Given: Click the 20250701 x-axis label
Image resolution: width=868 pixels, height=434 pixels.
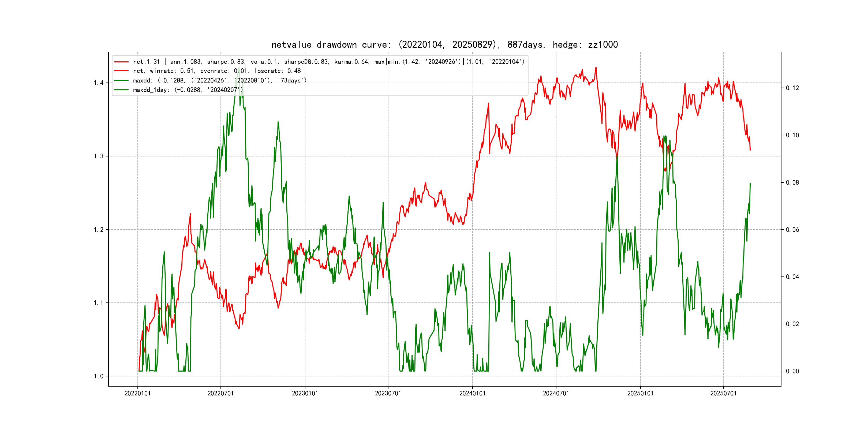Looking at the screenshot, I should click(x=723, y=394).
